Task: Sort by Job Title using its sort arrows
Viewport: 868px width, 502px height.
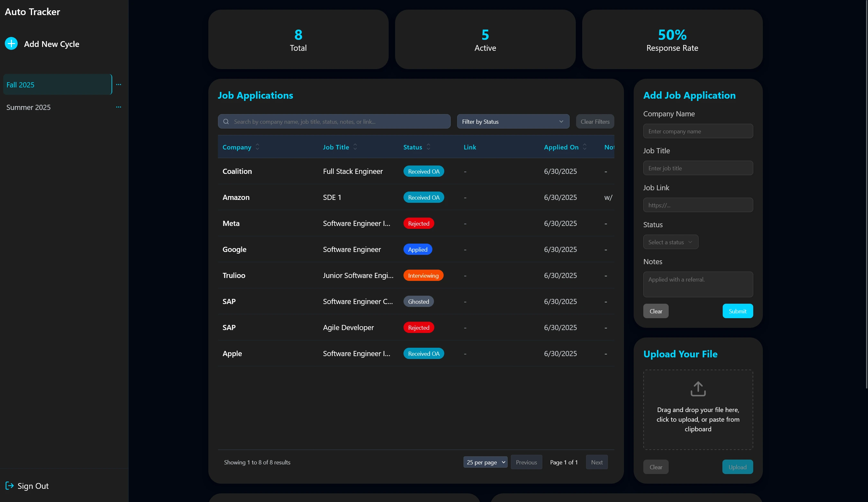Action: click(x=355, y=147)
